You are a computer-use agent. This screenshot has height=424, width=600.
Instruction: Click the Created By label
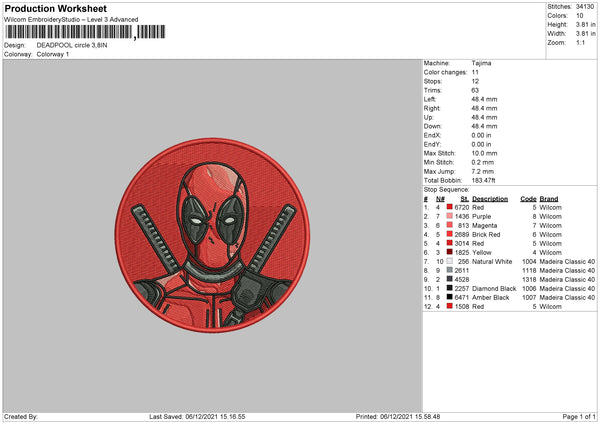click(21, 417)
